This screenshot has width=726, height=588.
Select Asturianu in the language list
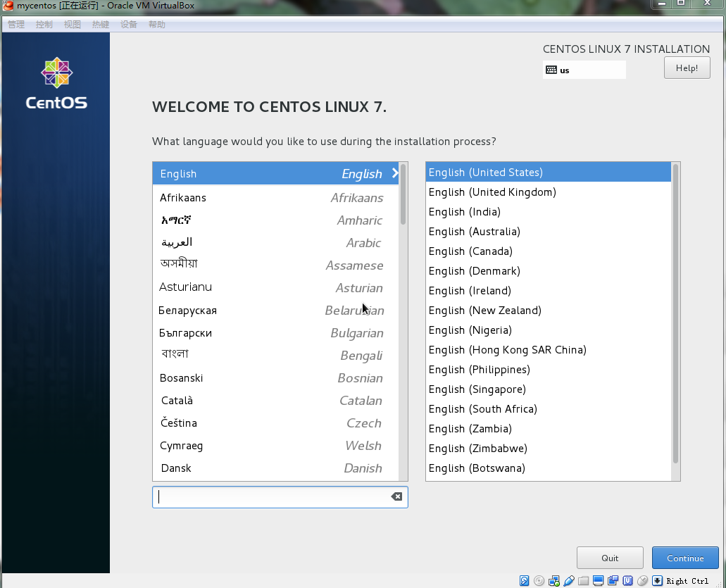tap(275, 288)
